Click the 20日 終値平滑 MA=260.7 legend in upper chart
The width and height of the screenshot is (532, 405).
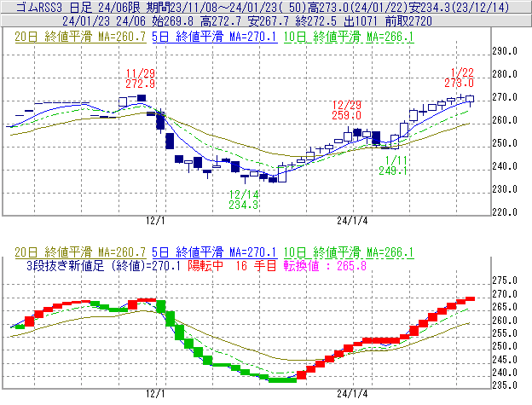coord(80,37)
